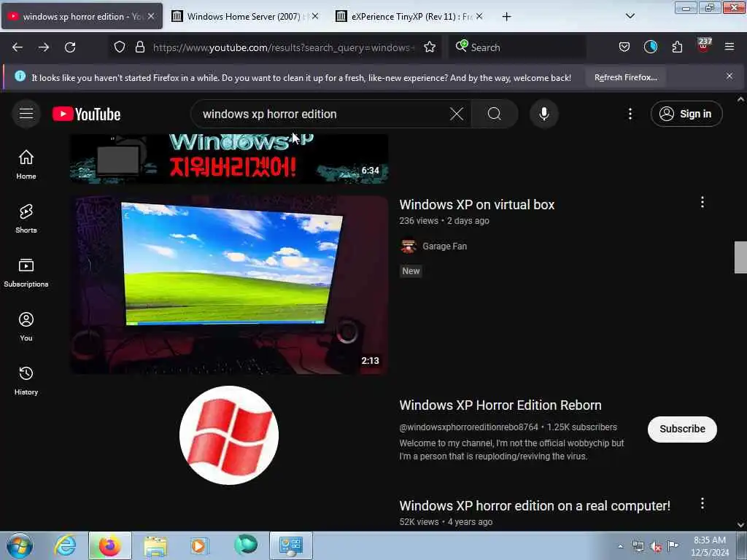Click the Sign in button

tap(686, 114)
